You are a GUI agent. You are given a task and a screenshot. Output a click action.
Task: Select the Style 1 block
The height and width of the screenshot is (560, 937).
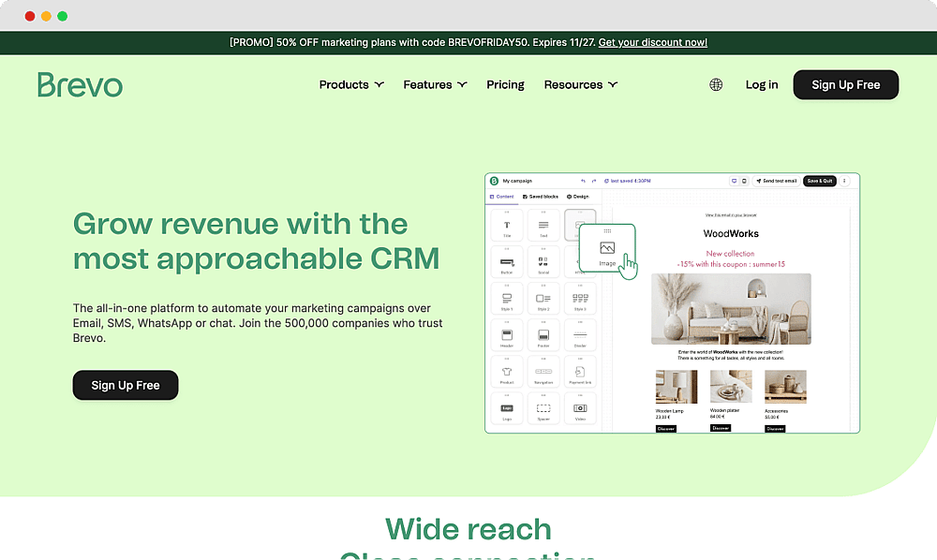click(507, 299)
